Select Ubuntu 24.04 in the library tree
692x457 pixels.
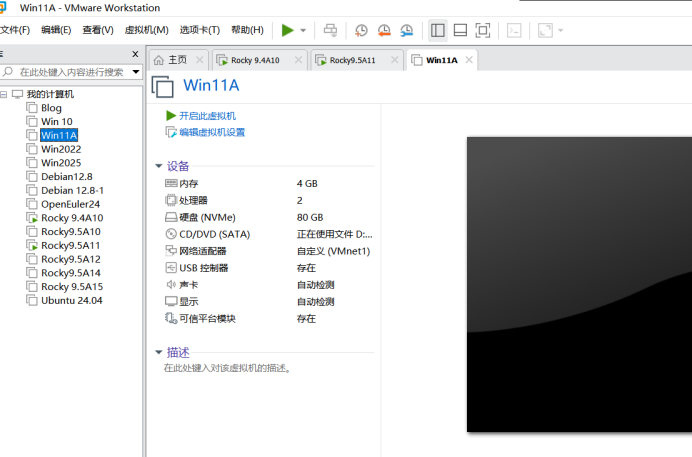tap(71, 300)
